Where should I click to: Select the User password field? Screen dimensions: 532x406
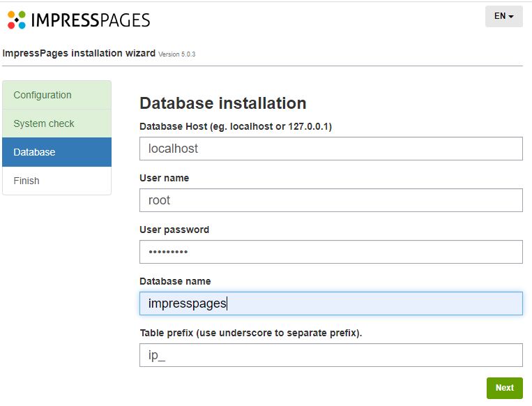click(x=330, y=252)
